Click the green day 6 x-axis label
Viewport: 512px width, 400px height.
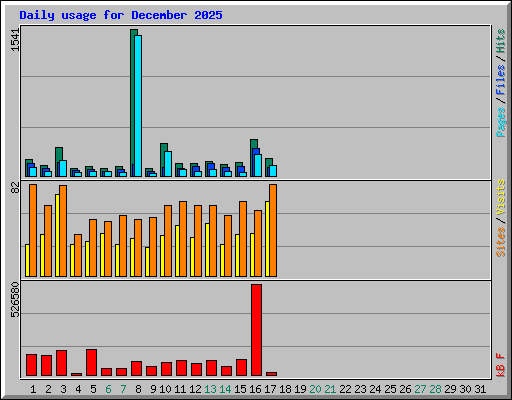(108, 389)
